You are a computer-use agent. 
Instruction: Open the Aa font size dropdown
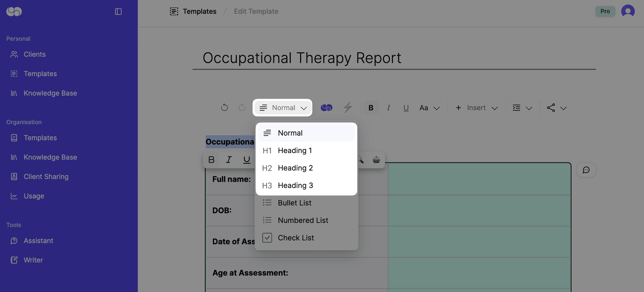pyautogui.click(x=430, y=108)
